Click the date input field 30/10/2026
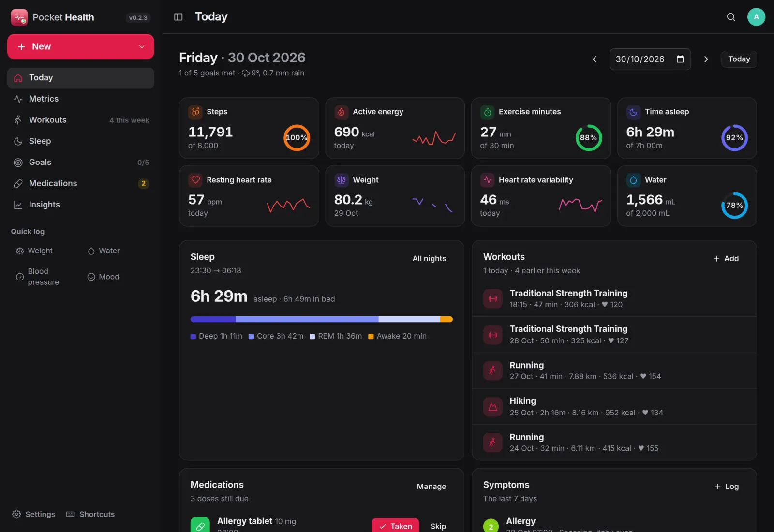The width and height of the screenshot is (774, 532). (x=650, y=59)
